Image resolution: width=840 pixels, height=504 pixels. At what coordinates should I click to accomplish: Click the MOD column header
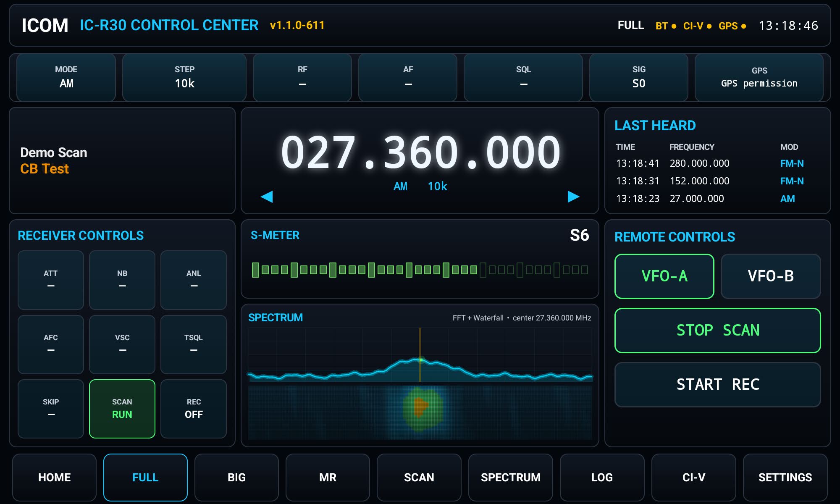(x=789, y=147)
